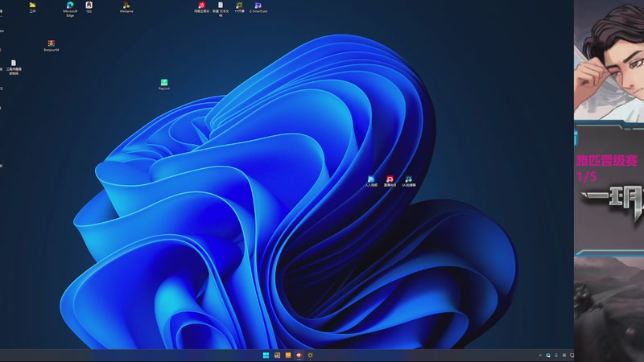Select the text file below Bonjour64

14,68
